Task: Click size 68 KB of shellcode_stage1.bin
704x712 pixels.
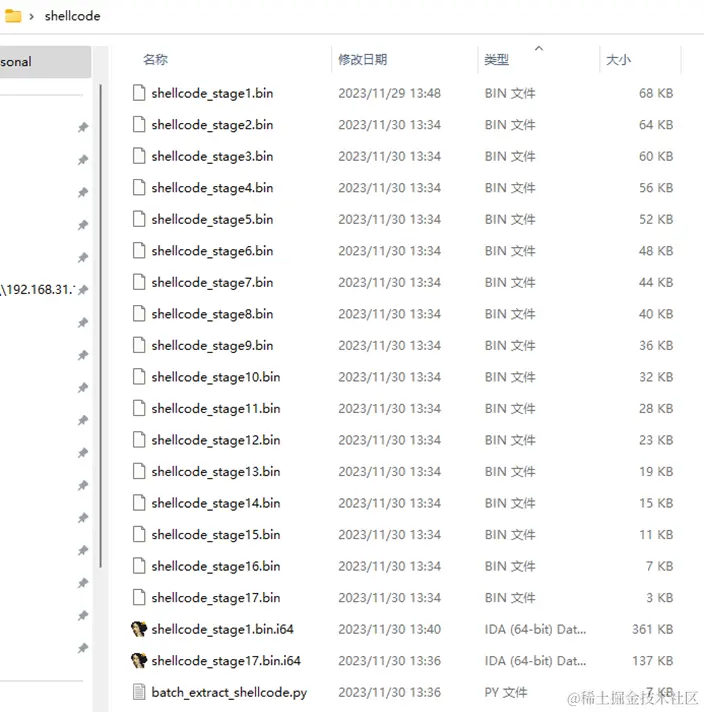Action: tap(656, 93)
